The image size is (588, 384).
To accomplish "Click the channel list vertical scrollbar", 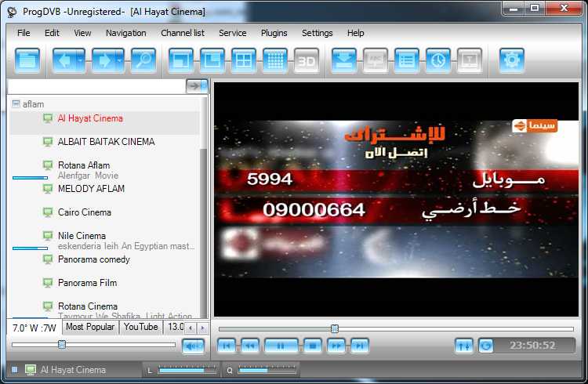I will click(204, 208).
